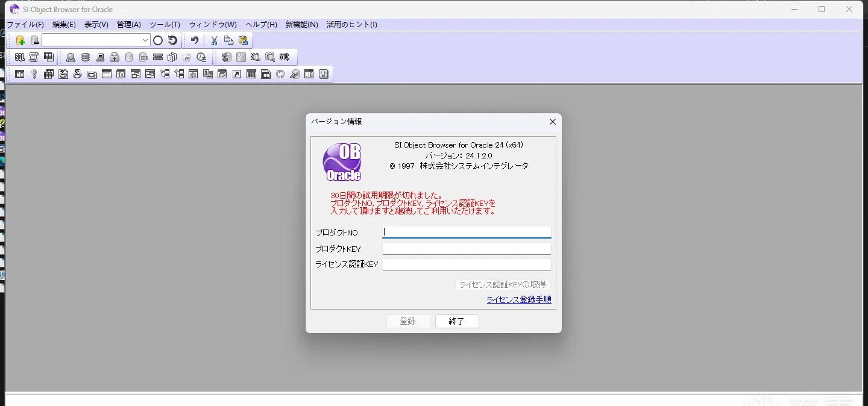Click the バージョン: 24.1.2.0 text
868x406 pixels.
coord(458,155)
